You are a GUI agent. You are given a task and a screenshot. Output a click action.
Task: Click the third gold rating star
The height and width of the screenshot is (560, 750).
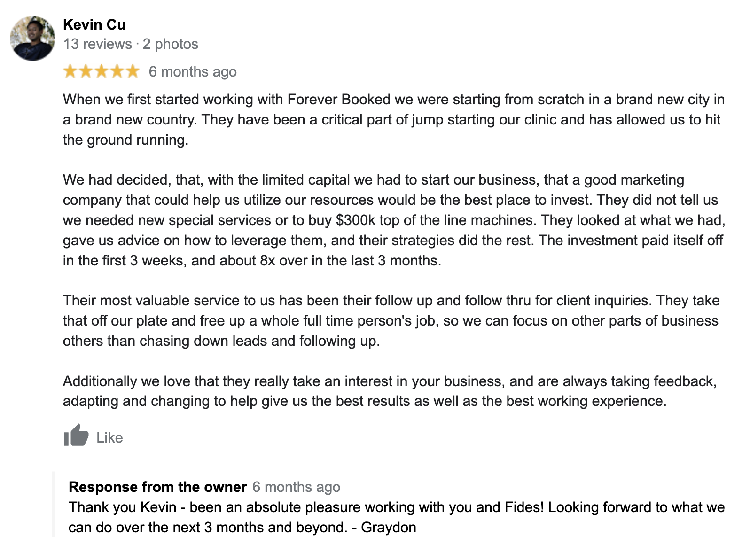point(102,71)
